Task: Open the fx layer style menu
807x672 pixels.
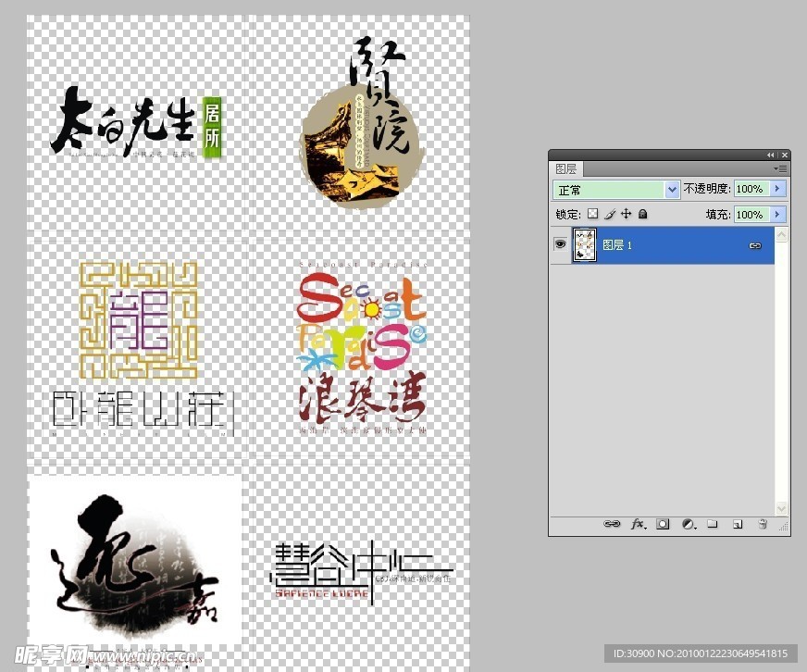Action: (638, 524)
